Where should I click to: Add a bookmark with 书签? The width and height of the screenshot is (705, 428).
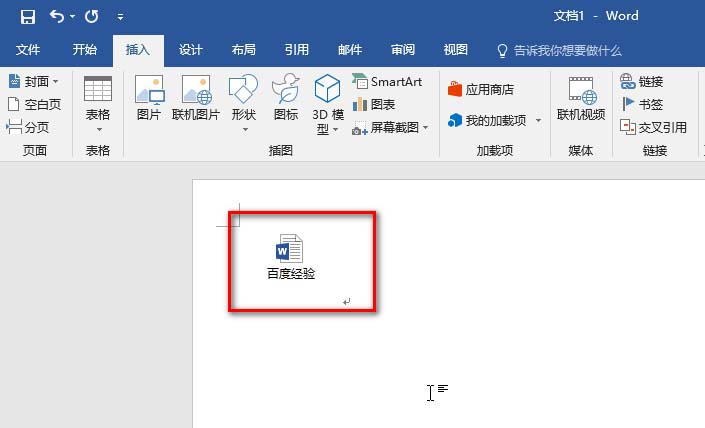coord(642,104)
